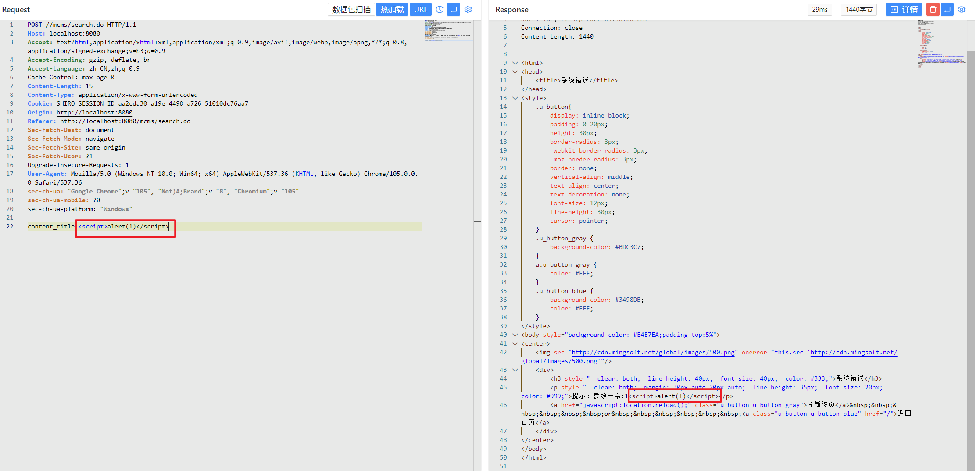Screen dimensions: 980x471
Task: Click the <title>系统错误</title> line
Action: pyautogui.click(x=576, y=80)
